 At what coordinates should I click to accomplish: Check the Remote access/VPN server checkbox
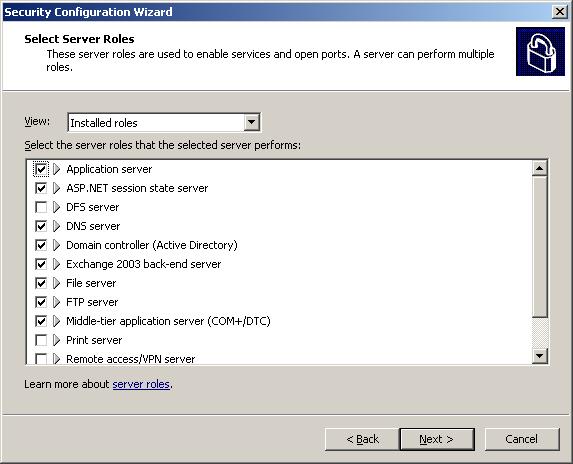41,359
